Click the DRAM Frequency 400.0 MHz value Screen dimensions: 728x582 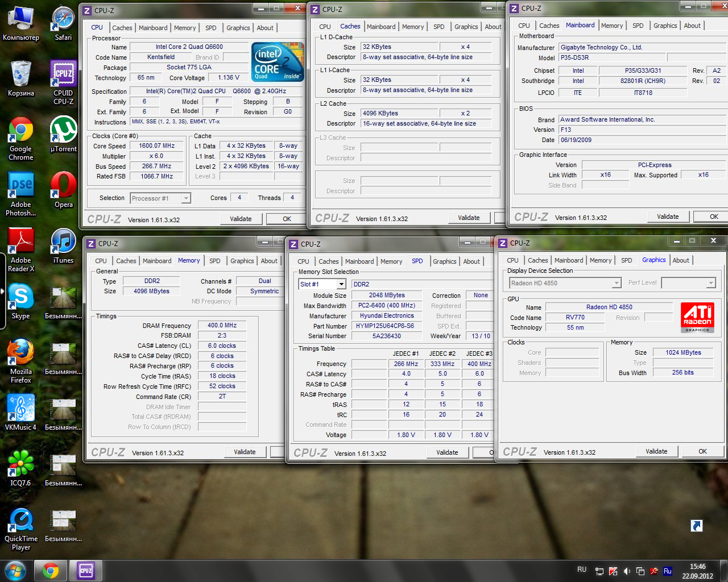tap(222, 326)
